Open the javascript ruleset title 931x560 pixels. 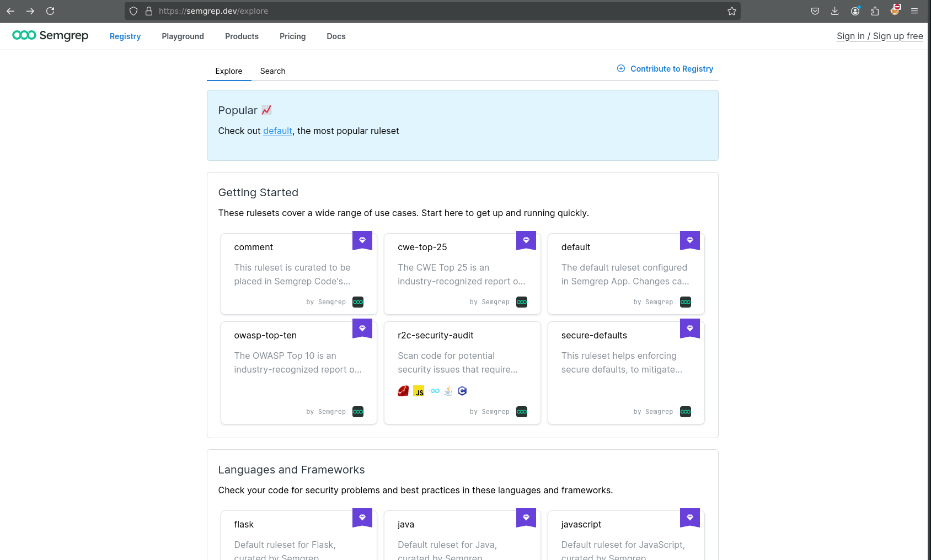click(581, 524)
